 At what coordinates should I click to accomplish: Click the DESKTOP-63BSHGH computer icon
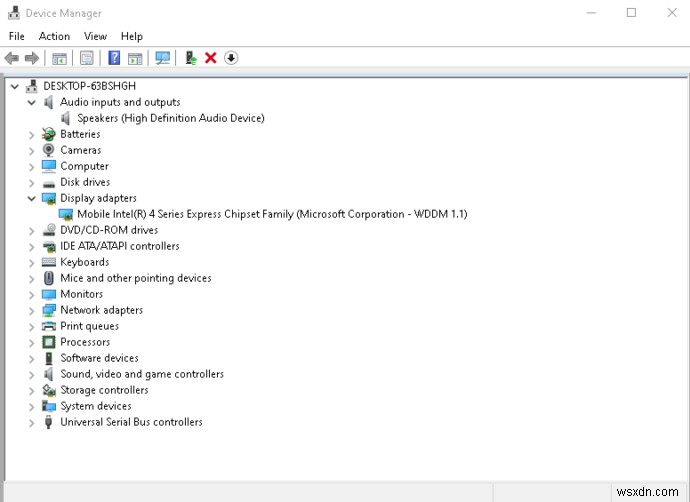(x=32, y=86)
